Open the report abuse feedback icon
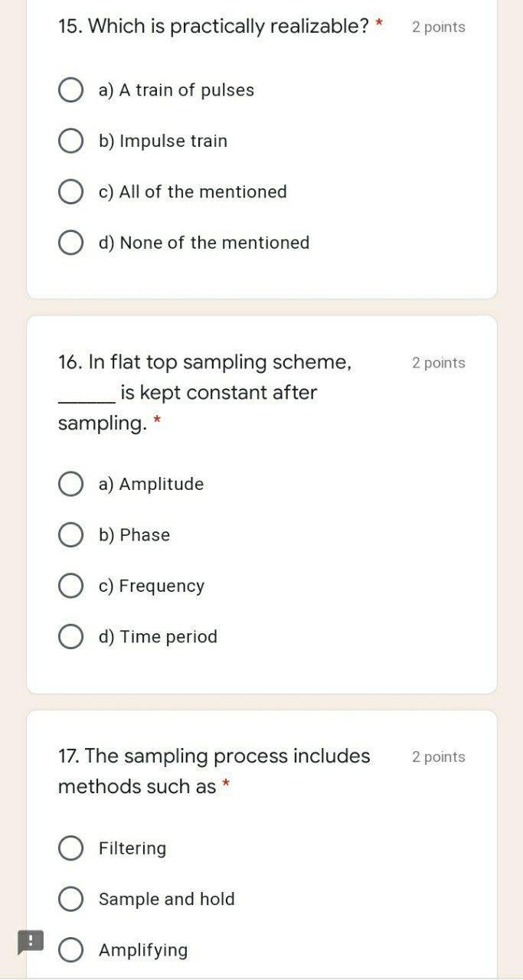Viewport: 523px width, 980px height. [x=31, y=941]
